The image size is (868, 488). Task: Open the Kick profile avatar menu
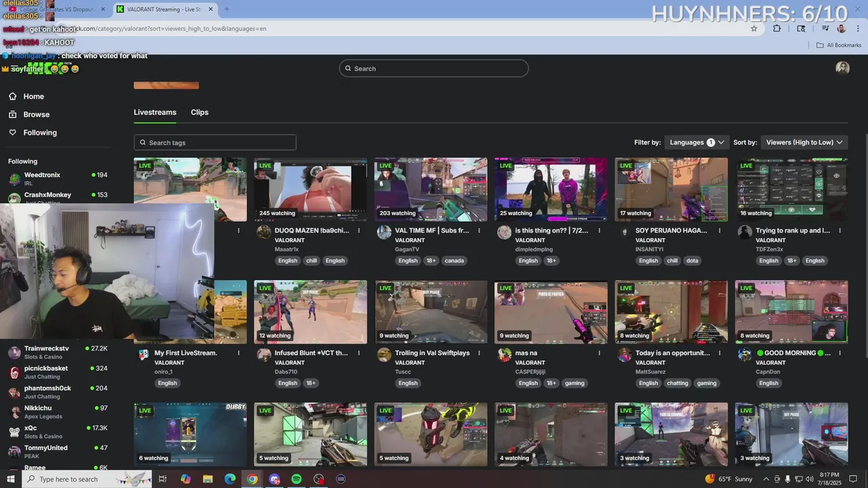pyautogui.click(x=842, y=68)
